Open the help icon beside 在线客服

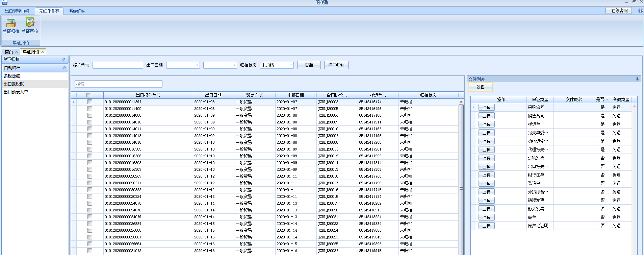(640, 10)
